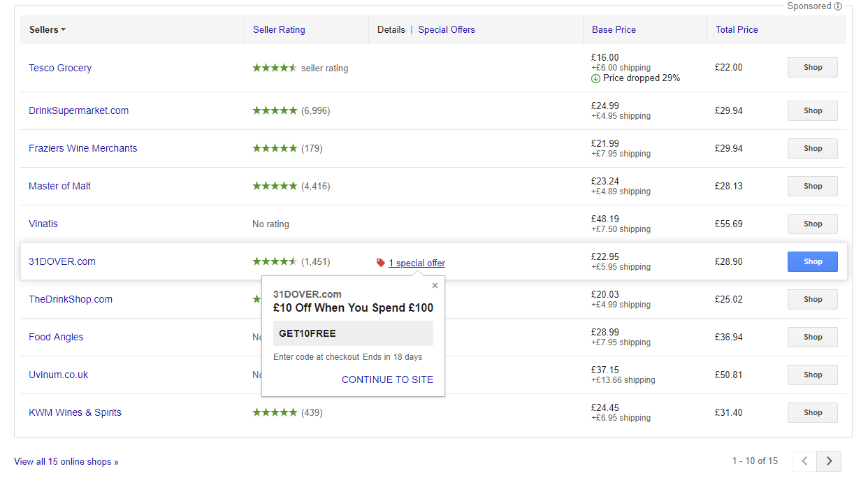868x478 pixels.
Task: Click Shop button for Master of Malt
Action: 813,186
